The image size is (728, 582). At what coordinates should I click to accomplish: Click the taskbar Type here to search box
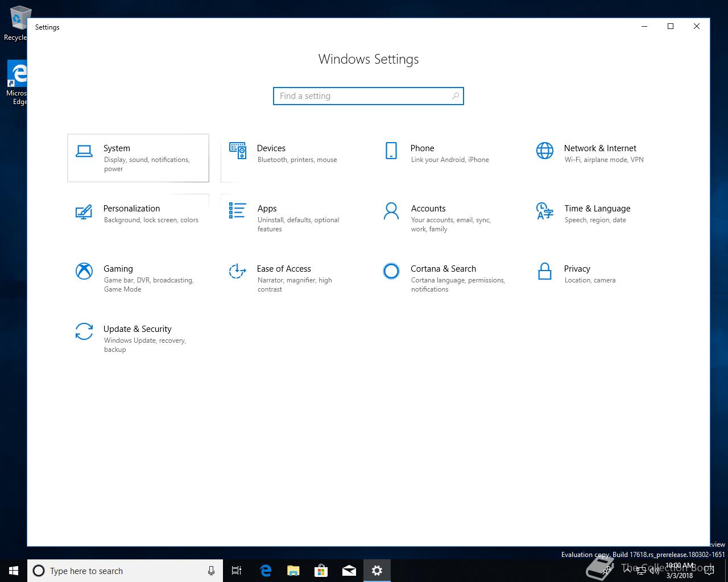tap(125, 571)
